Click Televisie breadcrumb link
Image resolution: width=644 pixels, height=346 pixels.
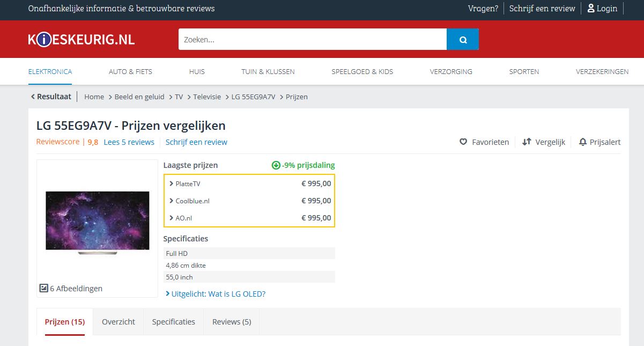coord(207,97)
